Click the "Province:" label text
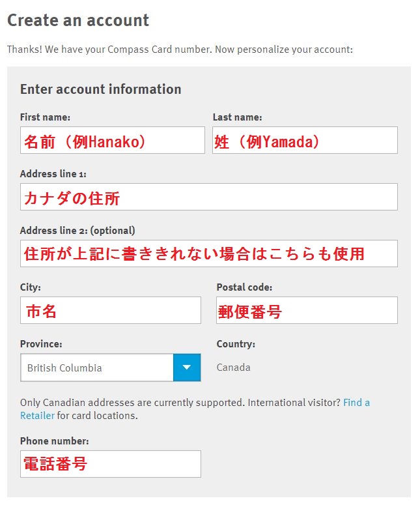The width and height of the screenshot is (420, 507). click(x=41, y=344)
